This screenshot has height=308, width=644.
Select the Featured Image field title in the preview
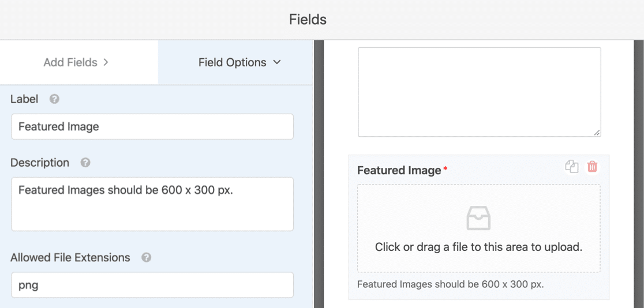click(x=399, y=171)
